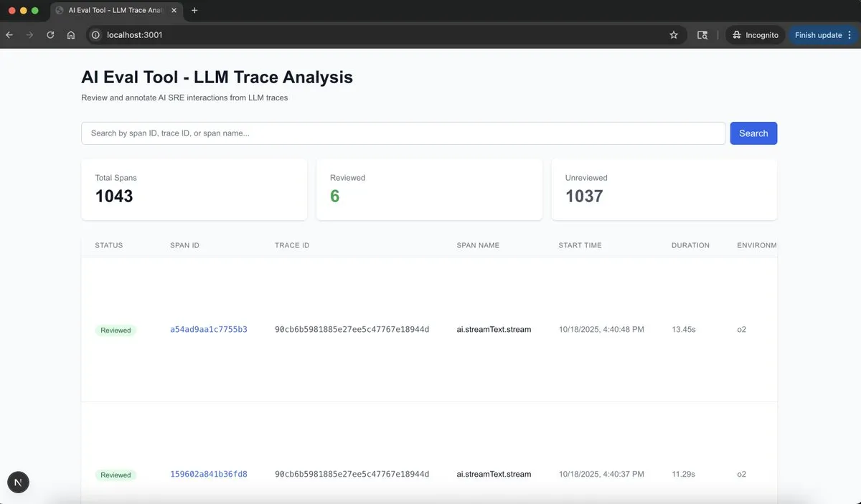Click the Incognito profile indicator
The width and height of the screenshot is (861, 504).
click(755, 34)
